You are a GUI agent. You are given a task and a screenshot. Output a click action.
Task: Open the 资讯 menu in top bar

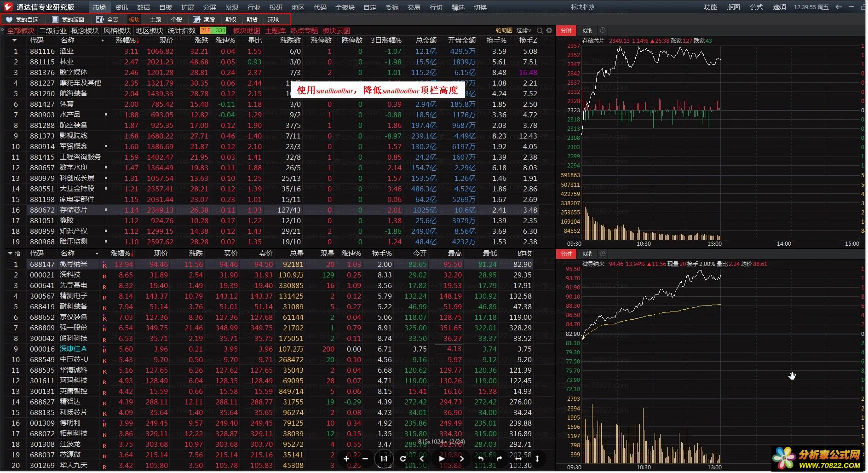[121, 7]
